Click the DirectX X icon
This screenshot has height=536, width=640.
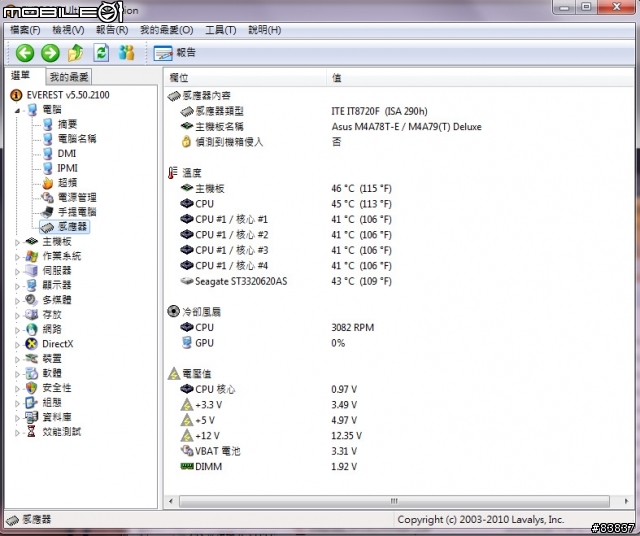click(x=31, y=344)
